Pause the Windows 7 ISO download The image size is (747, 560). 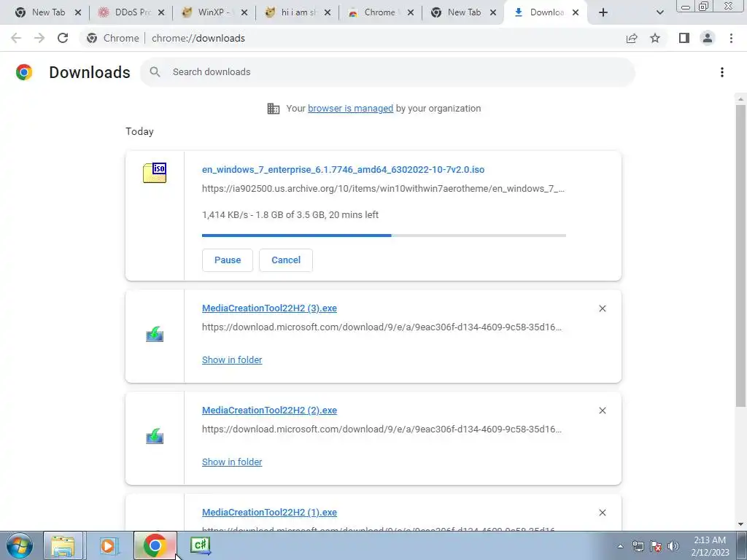[x=228, y=260]
